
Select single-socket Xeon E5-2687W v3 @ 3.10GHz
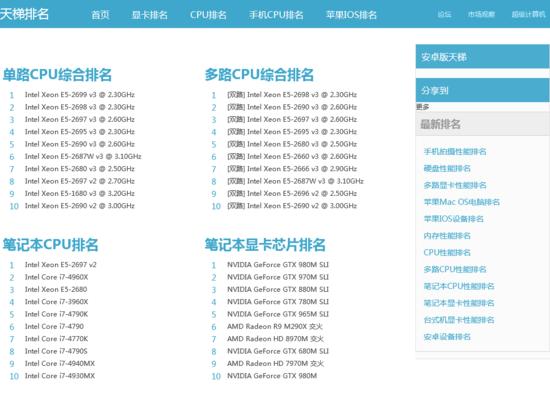click(x=83, y=156)
